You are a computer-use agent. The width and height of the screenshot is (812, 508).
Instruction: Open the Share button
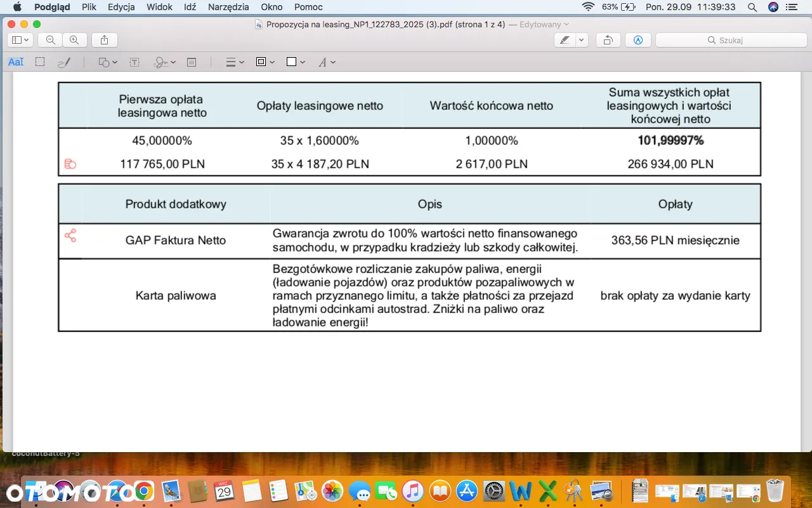[x=105, y=40]
